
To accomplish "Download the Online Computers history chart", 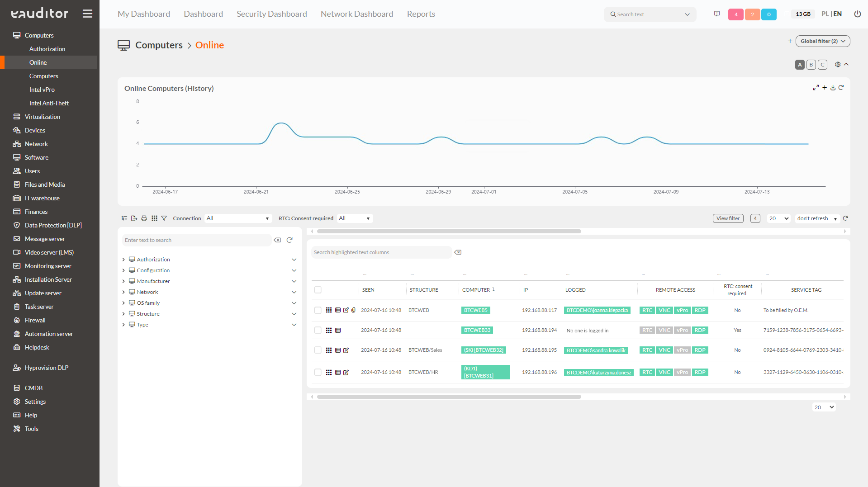I will (x=833, y=88).
